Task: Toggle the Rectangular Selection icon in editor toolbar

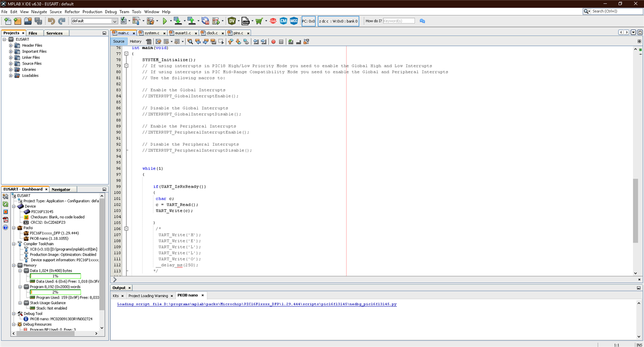Action: [x=221, y=42]
